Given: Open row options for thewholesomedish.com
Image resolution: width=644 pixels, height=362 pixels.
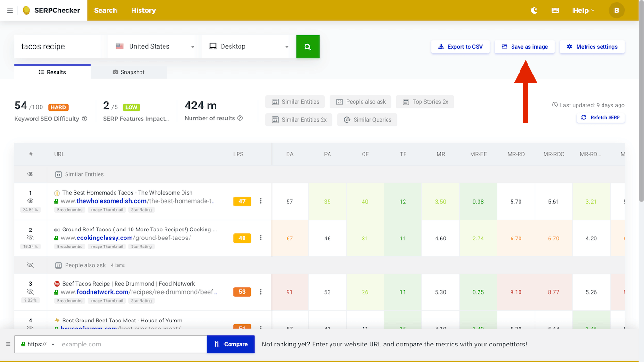Looking at the screenshot, I should pos(261,201).
